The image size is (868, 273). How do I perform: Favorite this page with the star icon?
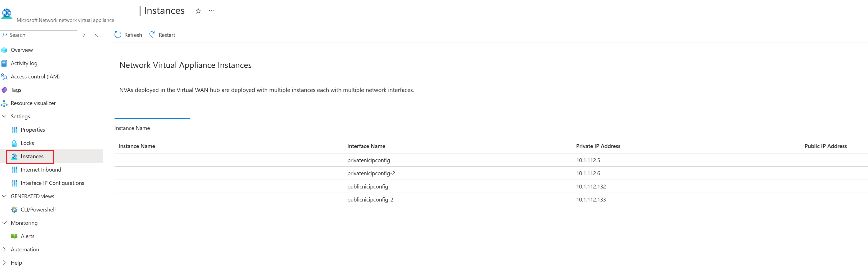click(198, 11)
